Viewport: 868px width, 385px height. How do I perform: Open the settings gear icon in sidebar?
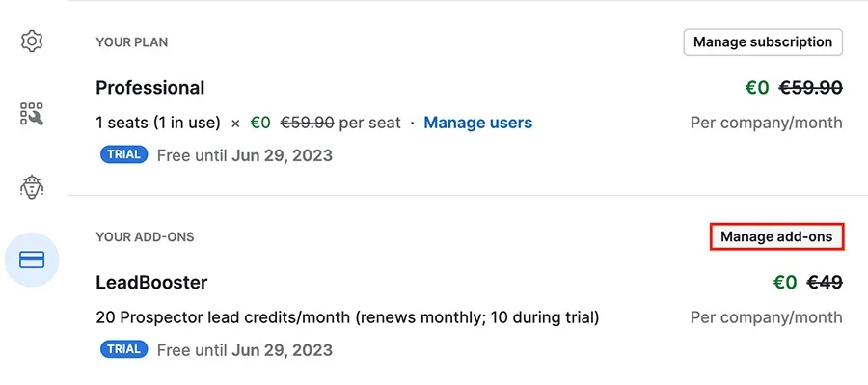[32, 41]
